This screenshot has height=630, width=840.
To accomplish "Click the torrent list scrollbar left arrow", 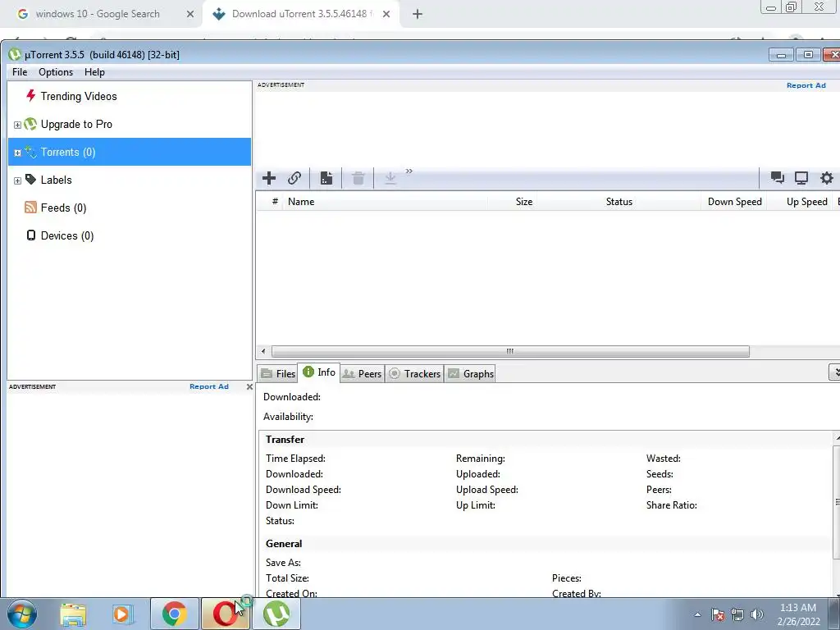I will [263, 351].
